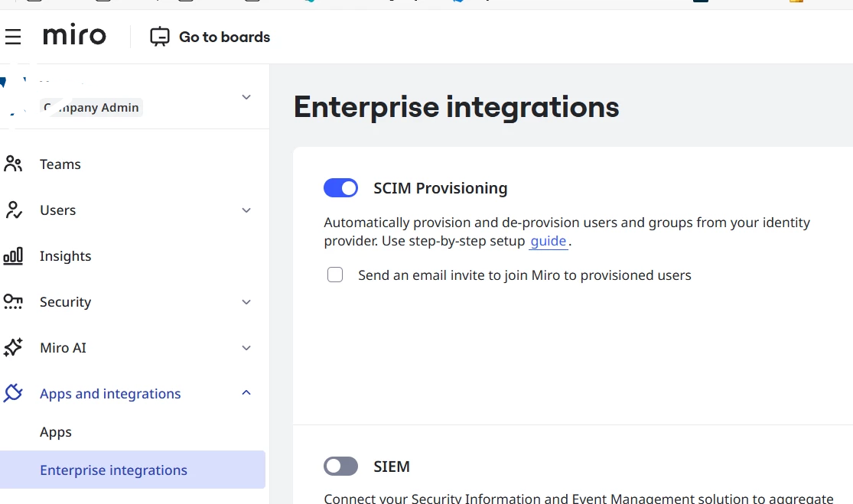Click the Miro logo
This screenshot has height=504, width=853.
(74, 36)
